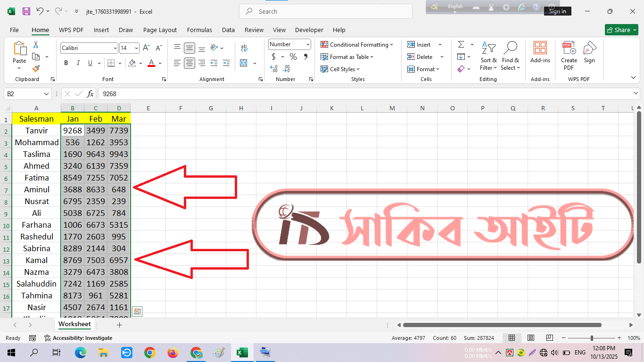This screenshot has height=362, width=644.
Task: Open the Quick Analysis icon below the data
Action: 137,311
